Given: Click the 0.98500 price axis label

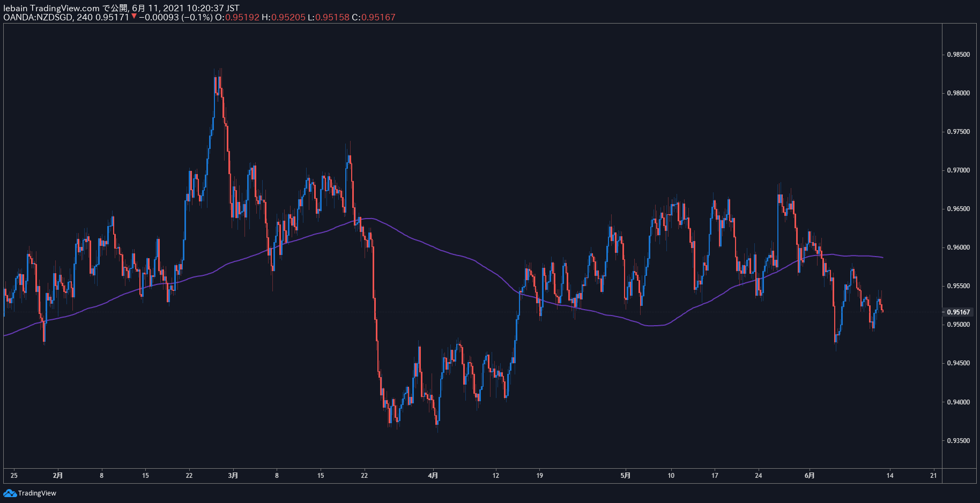Looking at the screenshot, I should pyautogui.click(x=959, y=55).
